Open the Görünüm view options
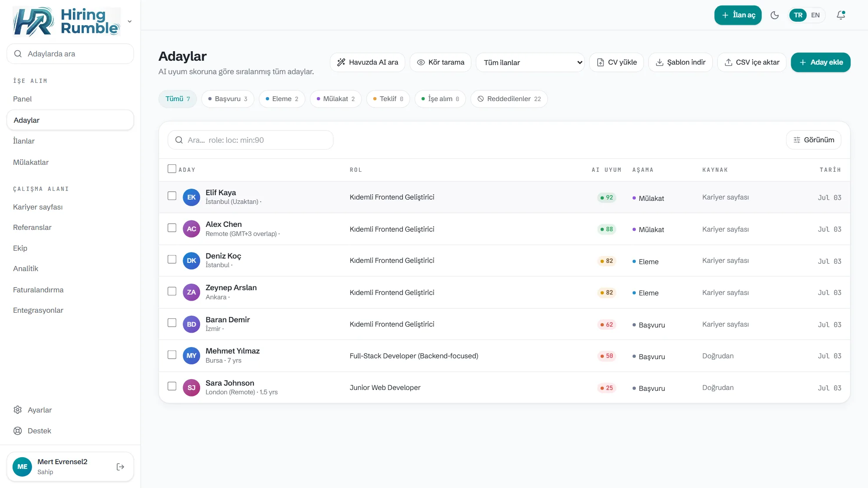868x488 pixels. (814, 140)
